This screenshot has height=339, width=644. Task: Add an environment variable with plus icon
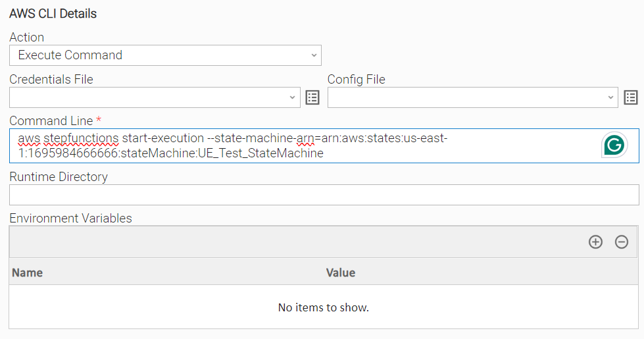595,242
